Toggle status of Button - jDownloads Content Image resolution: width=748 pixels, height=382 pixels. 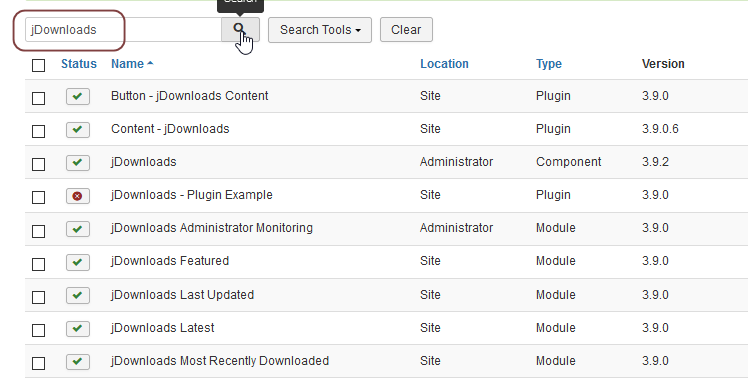tap(78, 96)
